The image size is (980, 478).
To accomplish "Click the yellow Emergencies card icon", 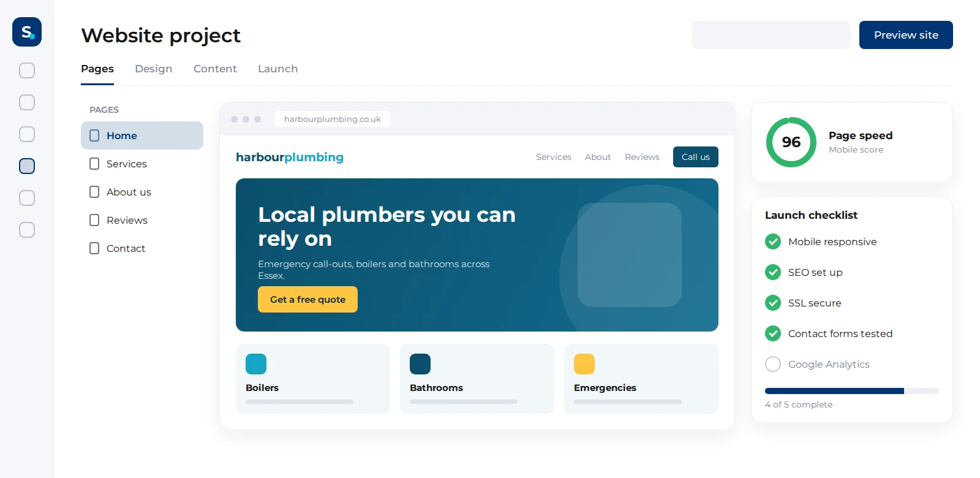I will [584, 364].
